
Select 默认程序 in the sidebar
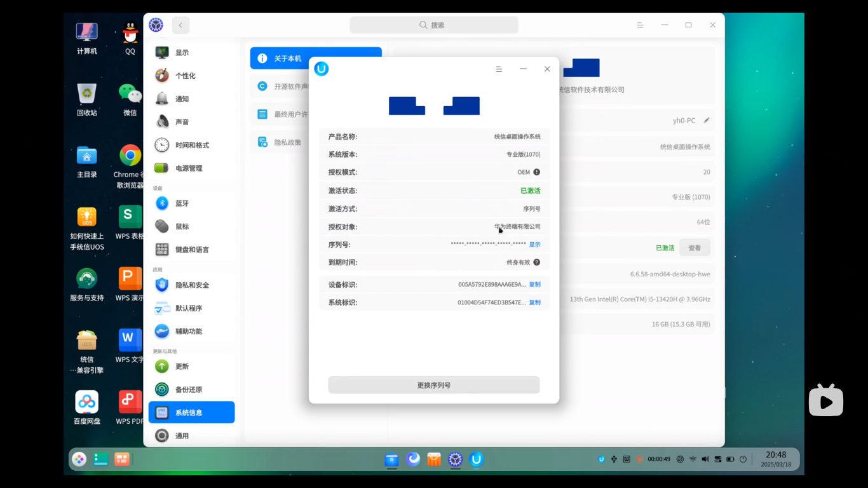pyautogui.click(x=191, y=308)
